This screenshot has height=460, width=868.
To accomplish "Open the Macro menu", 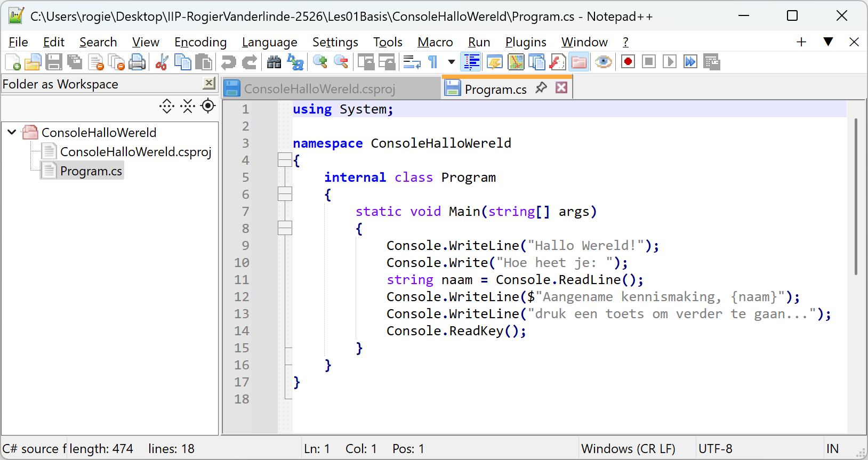I will (435, 42).
